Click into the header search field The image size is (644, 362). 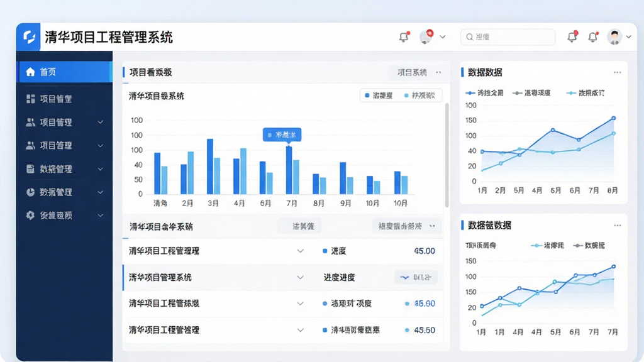pos(508,37)
